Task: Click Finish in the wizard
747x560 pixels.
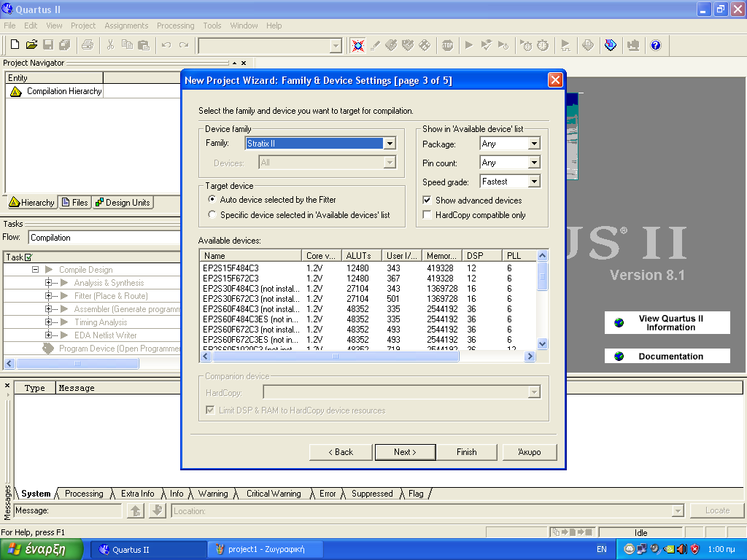Action: coord(466,452)
